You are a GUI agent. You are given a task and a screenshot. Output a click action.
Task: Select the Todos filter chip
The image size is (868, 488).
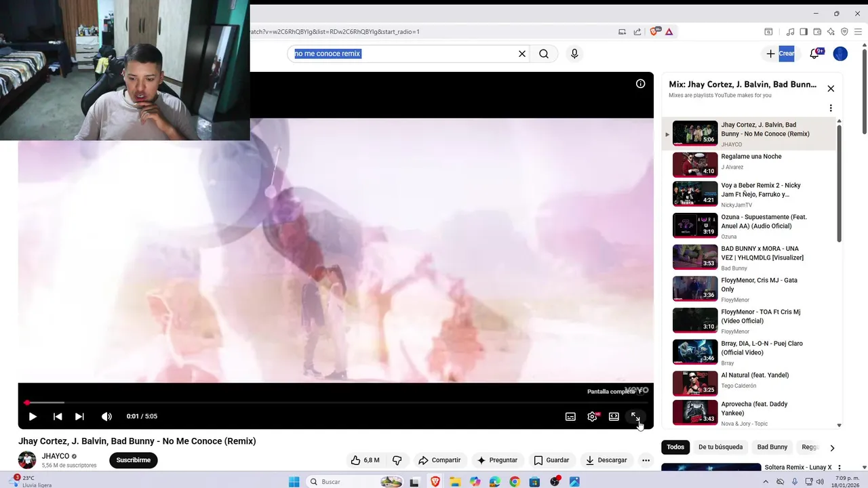pos(675,447)
